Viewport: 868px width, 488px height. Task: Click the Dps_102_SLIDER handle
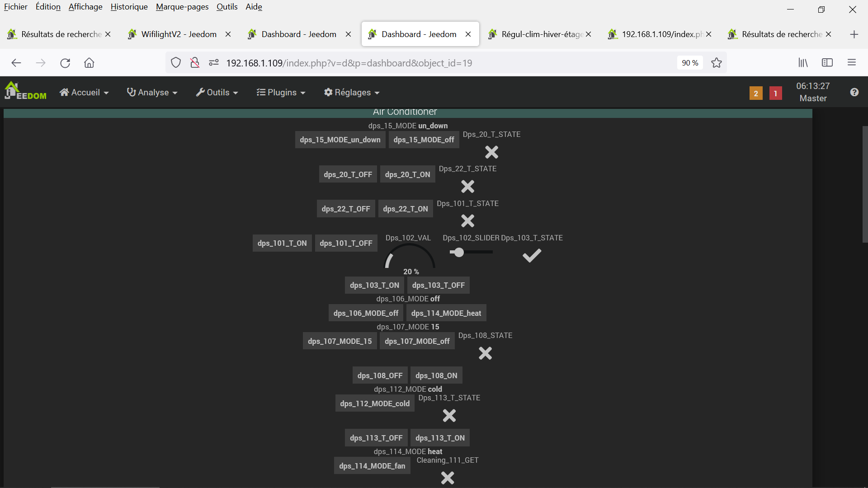point(459,252)
